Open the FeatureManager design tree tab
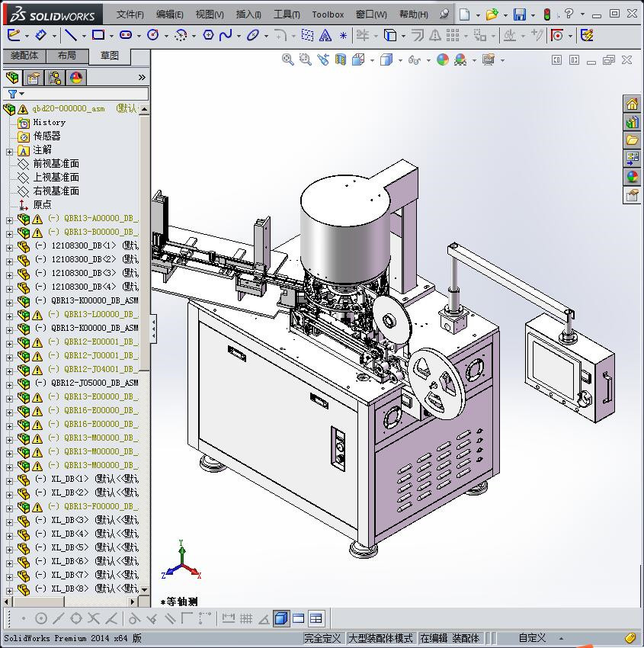This screenshot has height=648, width=644. [x=12, y=78]
